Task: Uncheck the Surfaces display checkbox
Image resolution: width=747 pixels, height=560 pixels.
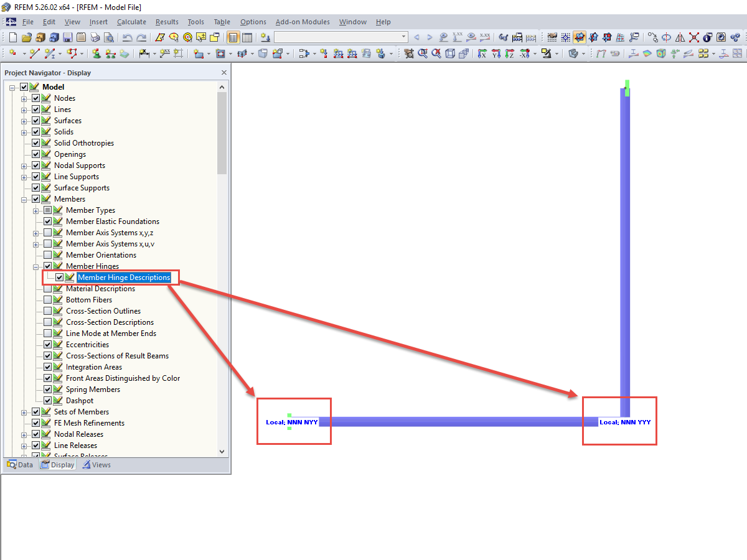Action: [x=36, y=121]
